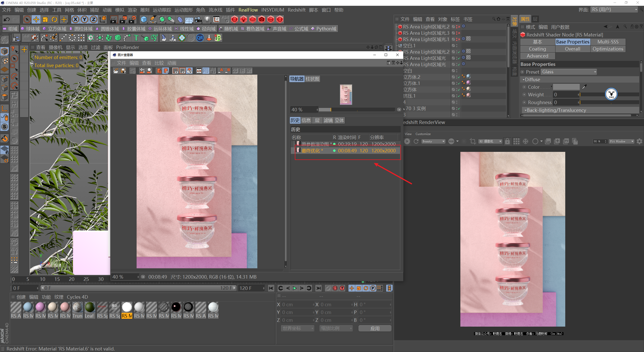Toggle visibility dots of 立方体.2

coord(457,77)
